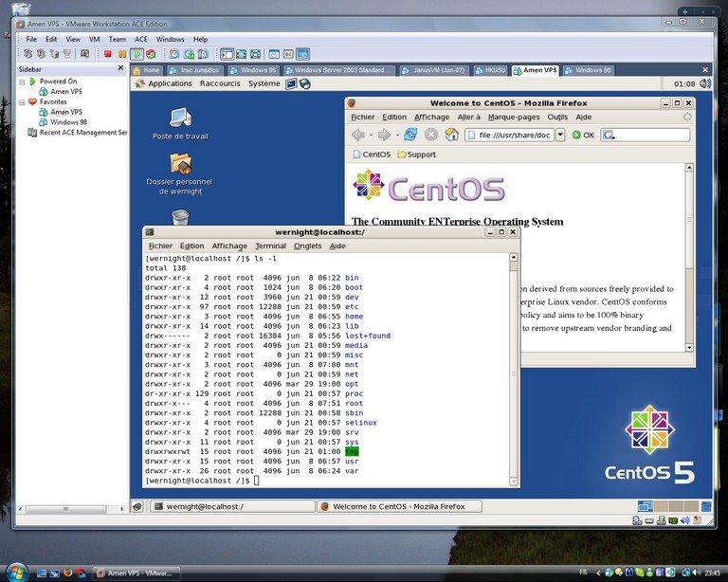The width and height of the screenshot is (728, 582).
Task: Open the Terminal menu in terminal window
Action: (270, 246)
